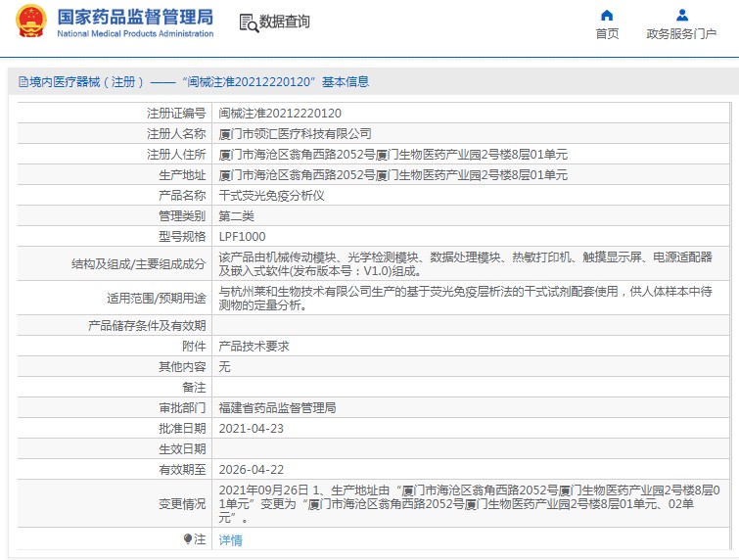
Task: Click the 生效日期 label
Action: coord(182,449)
